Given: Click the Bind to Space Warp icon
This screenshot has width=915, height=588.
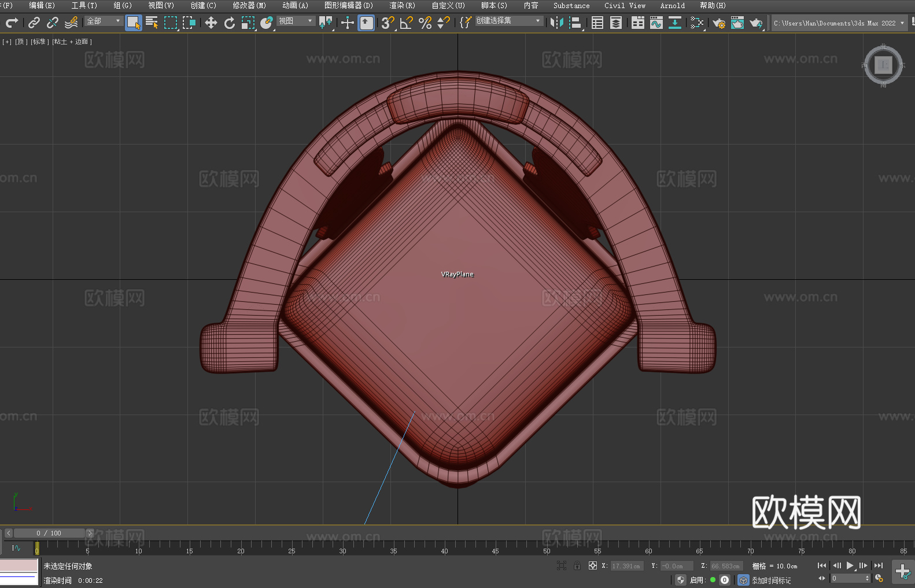Looking at the screenshot, I should tap(71, 23).
